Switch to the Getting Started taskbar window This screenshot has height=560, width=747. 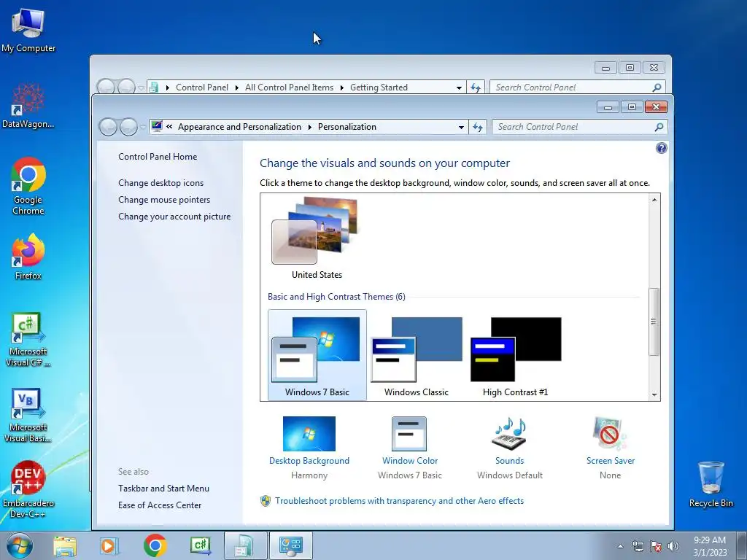[246, 545]
